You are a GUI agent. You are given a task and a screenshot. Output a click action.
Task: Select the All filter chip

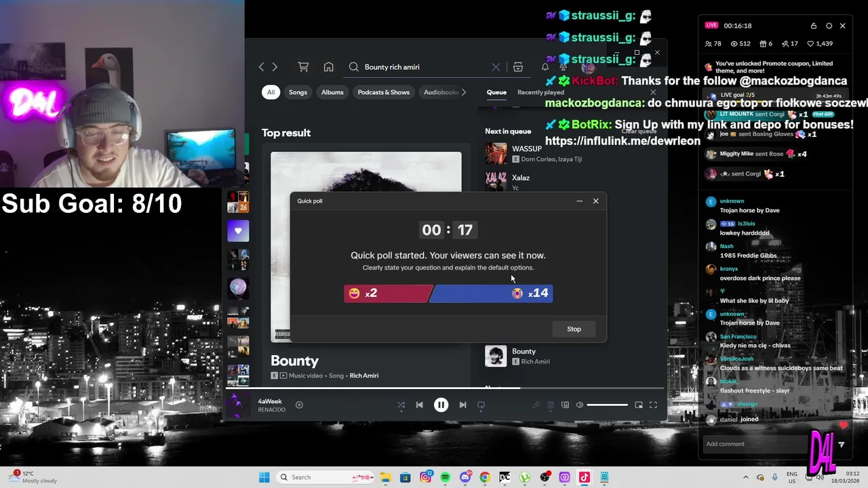271,92
